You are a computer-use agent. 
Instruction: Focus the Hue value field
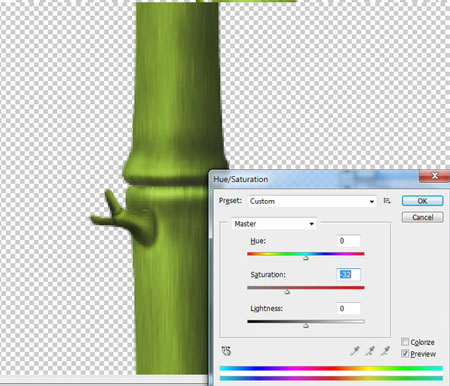click(348, 241)
